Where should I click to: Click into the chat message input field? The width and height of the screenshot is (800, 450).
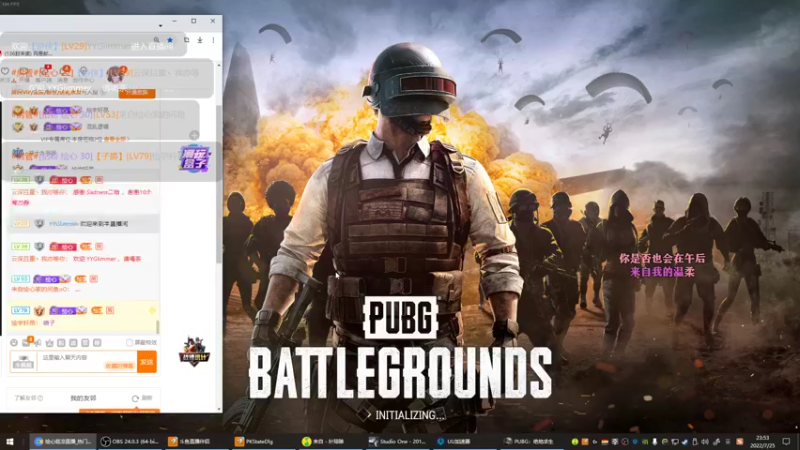coord(87,361)
